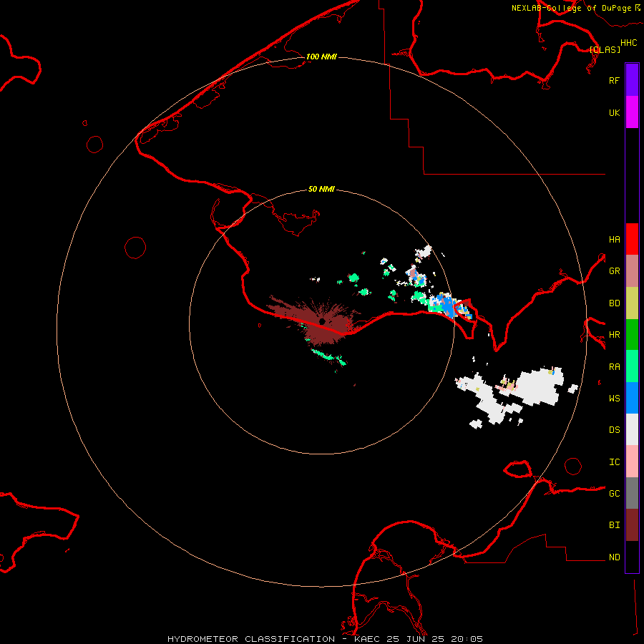644x644 pixels.
Task: Click the DS legend label
Action: (x=614, y=429)
